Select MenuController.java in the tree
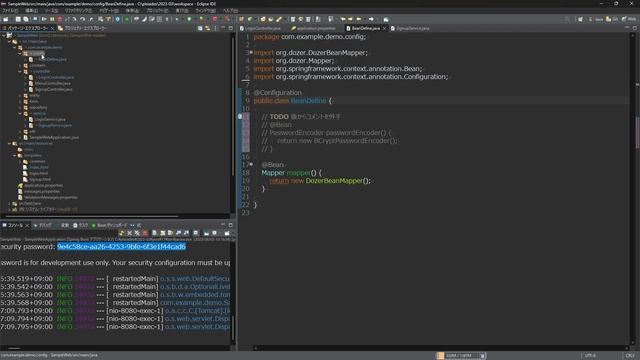The width and height of the screenshot is (640, 360). [x=49, y=83]
